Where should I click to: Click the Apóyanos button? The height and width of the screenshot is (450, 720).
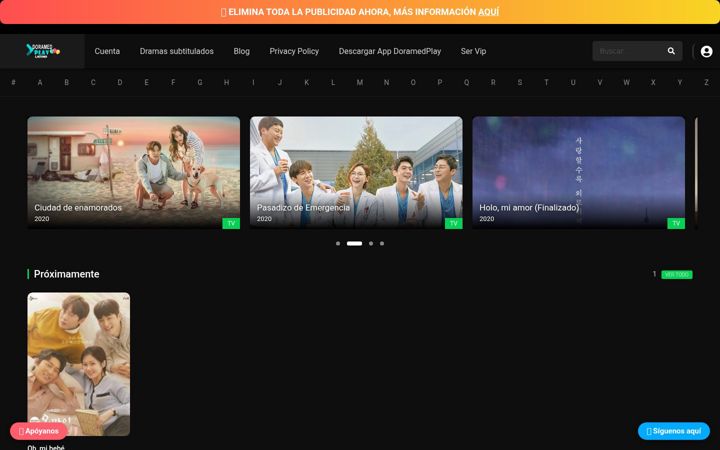tap(39, 431)
